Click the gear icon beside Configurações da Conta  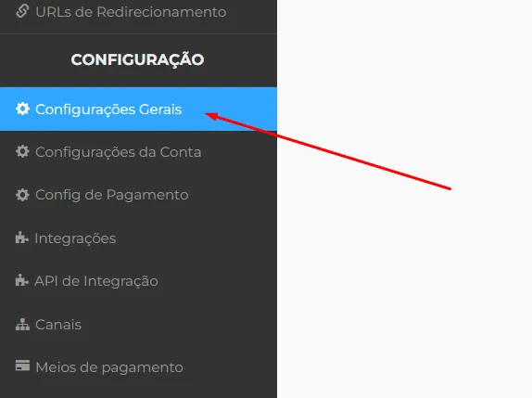click(x=22, y=152)
